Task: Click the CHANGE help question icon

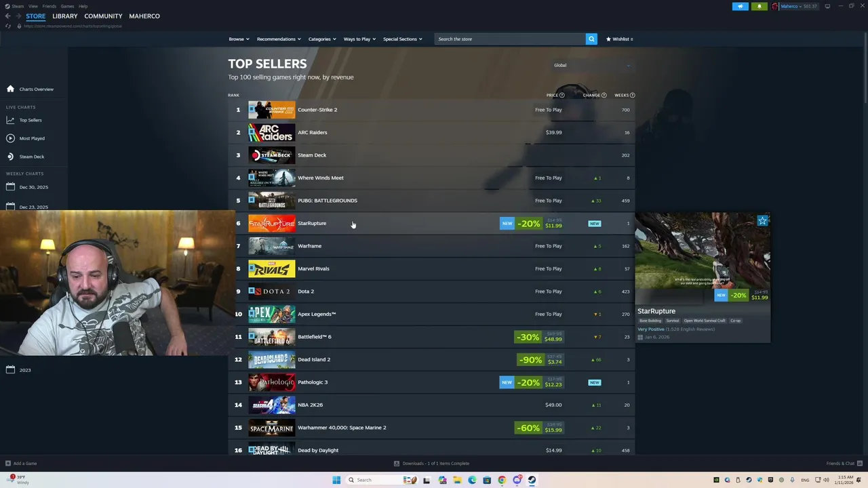Action: point(604,95)
